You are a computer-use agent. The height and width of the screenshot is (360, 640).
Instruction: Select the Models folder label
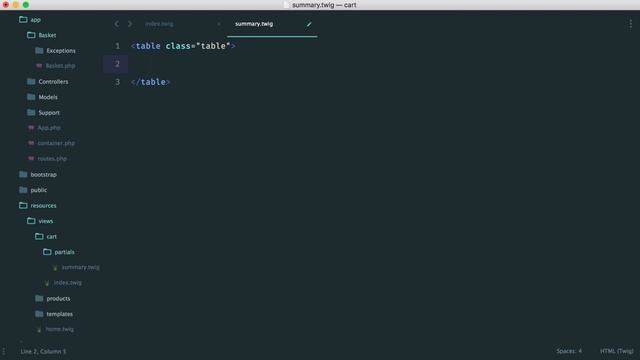point(48,97)
